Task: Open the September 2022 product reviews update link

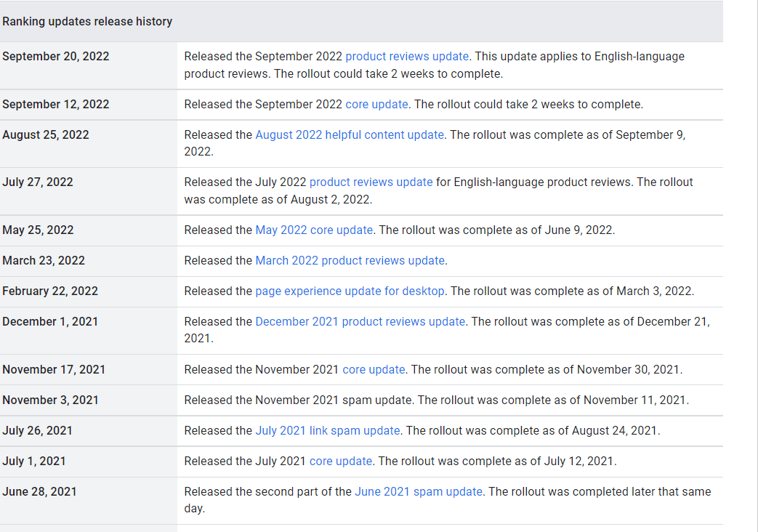Action: tap(407, 57)
